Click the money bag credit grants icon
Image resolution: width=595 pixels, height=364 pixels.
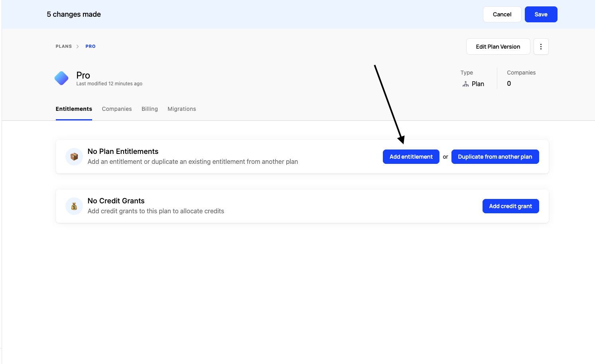[74, 206]
